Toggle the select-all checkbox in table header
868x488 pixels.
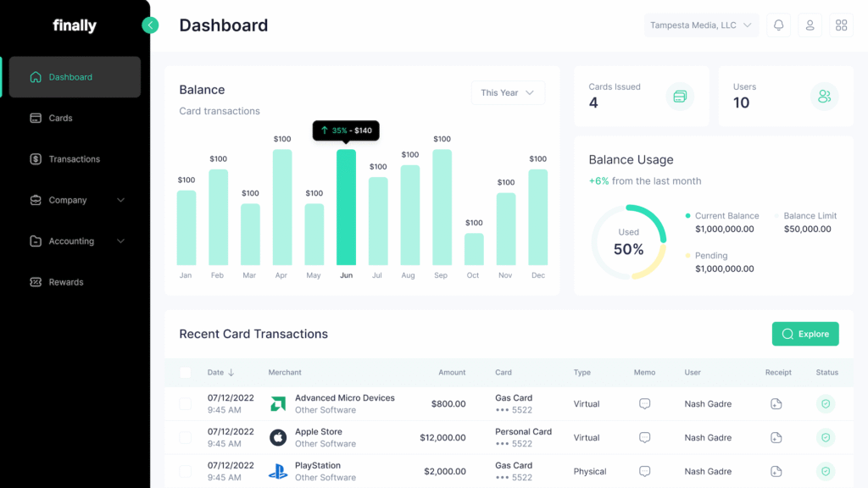tap(186, 373)
